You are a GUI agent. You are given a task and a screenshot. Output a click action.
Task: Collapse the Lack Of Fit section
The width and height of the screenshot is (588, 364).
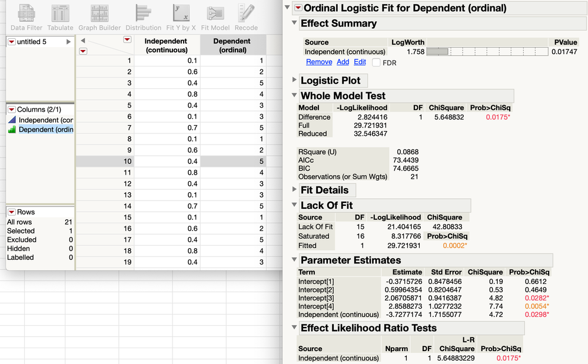pos(294,205)
